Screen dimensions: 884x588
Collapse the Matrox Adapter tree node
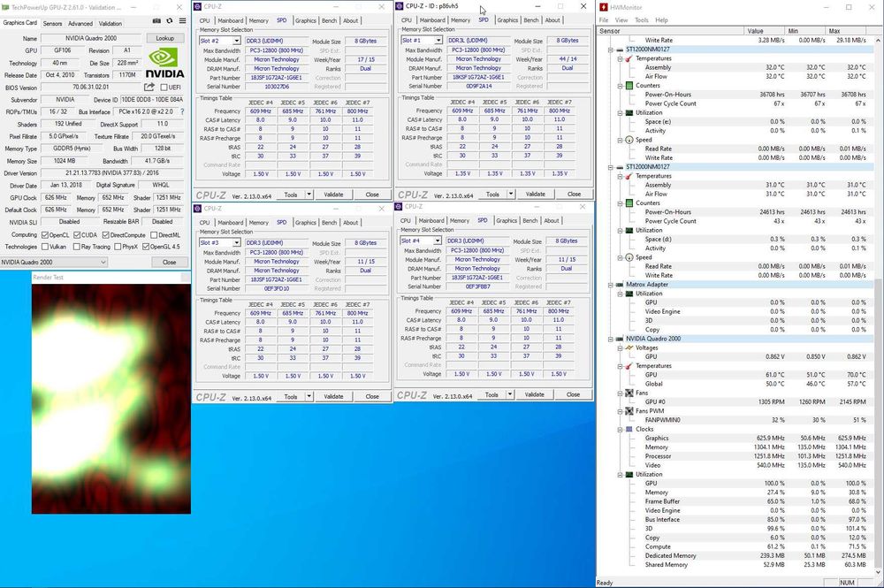(x=611, y=285)
